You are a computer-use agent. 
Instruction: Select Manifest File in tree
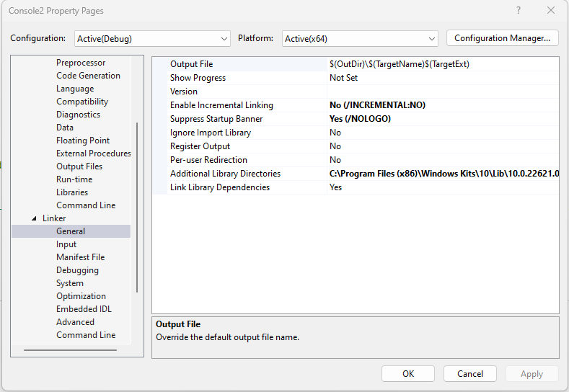pyautogui.click(x=80, y=257)
